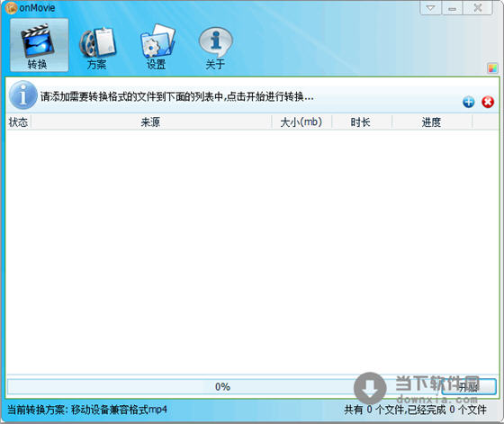504x424 pixels.
Task: Click the red X remove-file icon
Action: click(488, 103)
